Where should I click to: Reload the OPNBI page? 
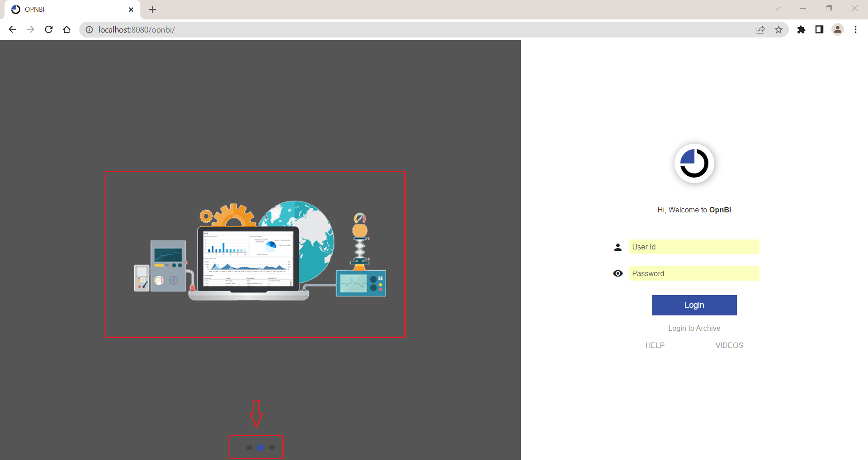point(49,29)
